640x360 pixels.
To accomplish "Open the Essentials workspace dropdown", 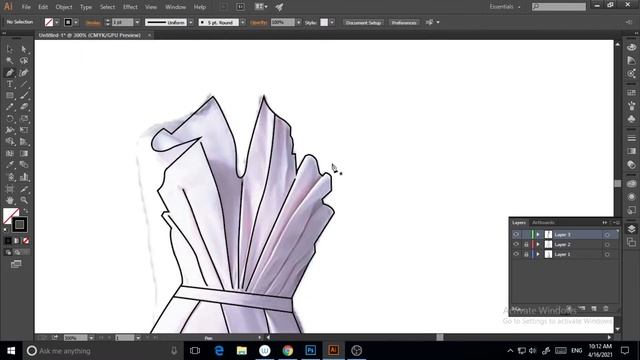I will pos(505,7).
